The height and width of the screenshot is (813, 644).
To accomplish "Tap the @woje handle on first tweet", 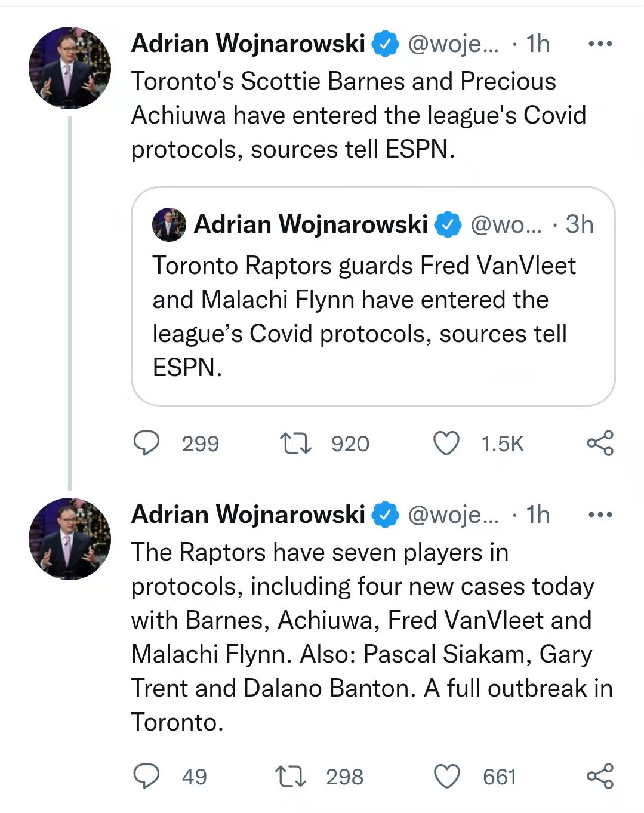I will (453, 44).
